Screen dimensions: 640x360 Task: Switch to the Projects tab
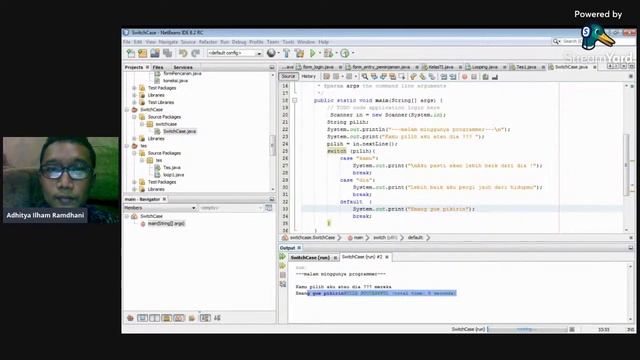[x=134, y=67]
